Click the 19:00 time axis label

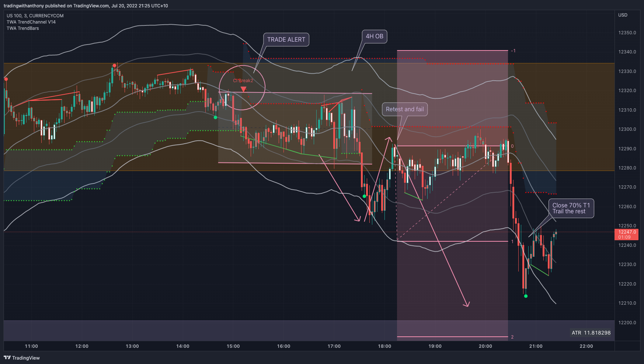click(435, 346)
